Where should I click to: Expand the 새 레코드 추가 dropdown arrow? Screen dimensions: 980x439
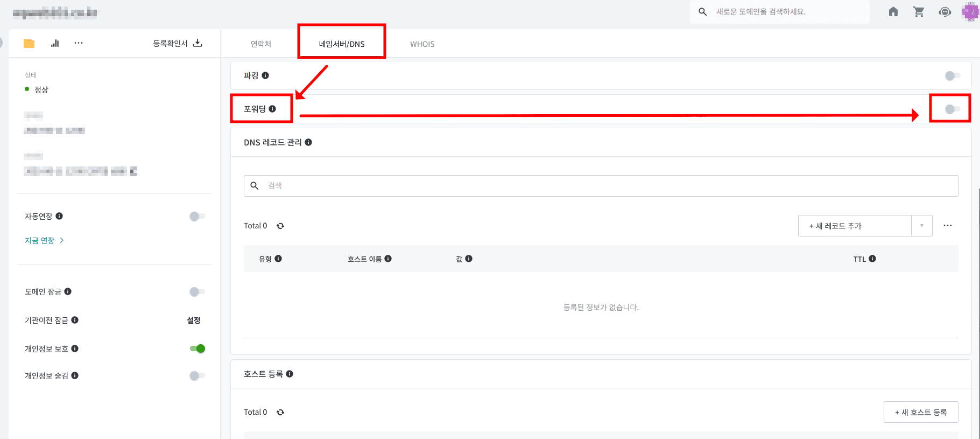coord(922,226)
